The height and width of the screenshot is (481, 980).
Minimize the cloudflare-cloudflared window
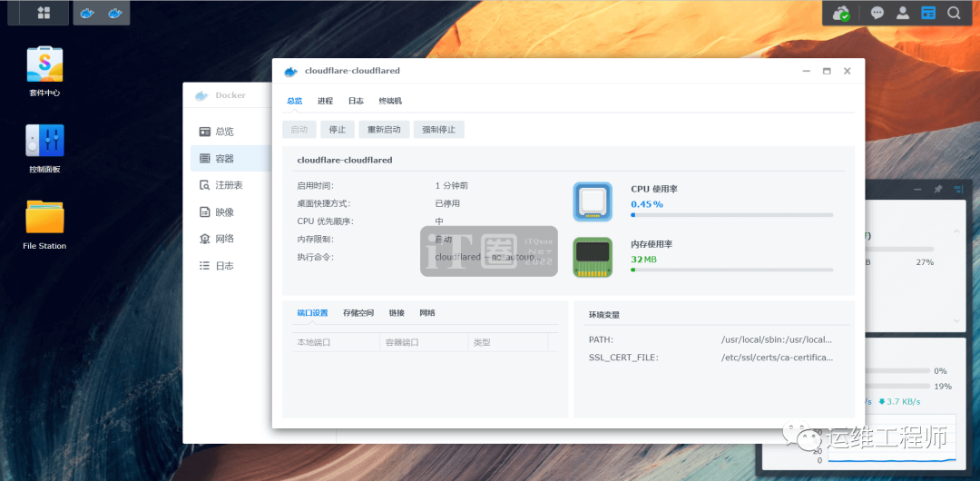coord(807,72)
